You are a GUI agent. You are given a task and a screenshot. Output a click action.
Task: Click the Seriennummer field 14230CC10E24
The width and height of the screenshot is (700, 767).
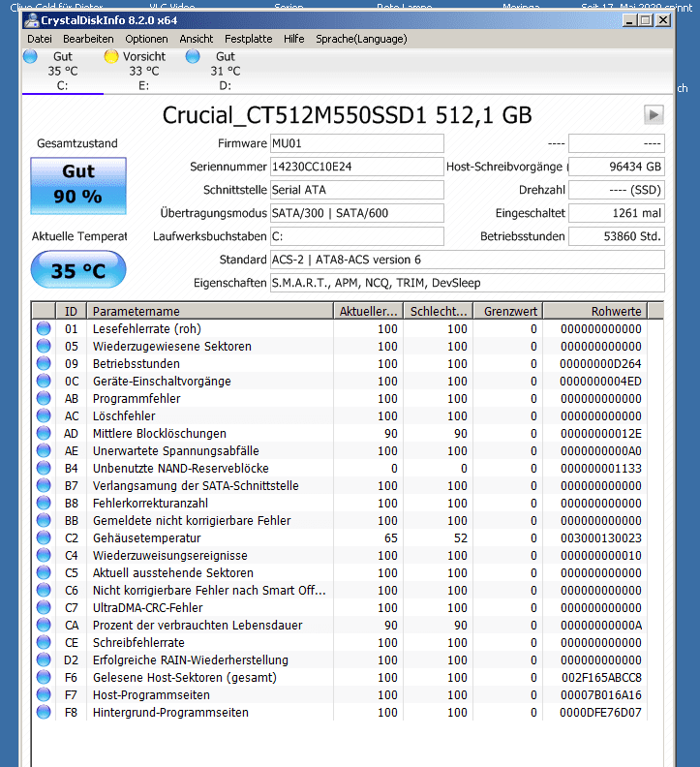357,167
